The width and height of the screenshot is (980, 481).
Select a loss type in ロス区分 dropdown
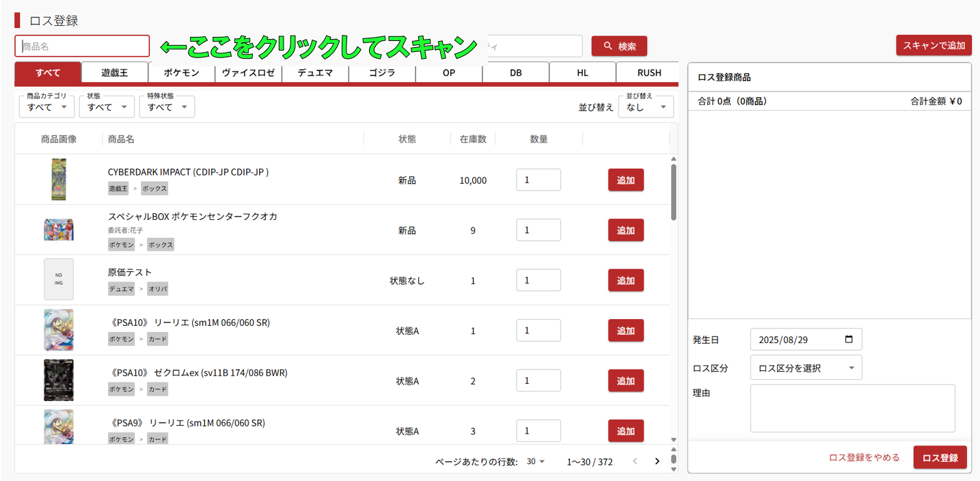tap(806, 368)
